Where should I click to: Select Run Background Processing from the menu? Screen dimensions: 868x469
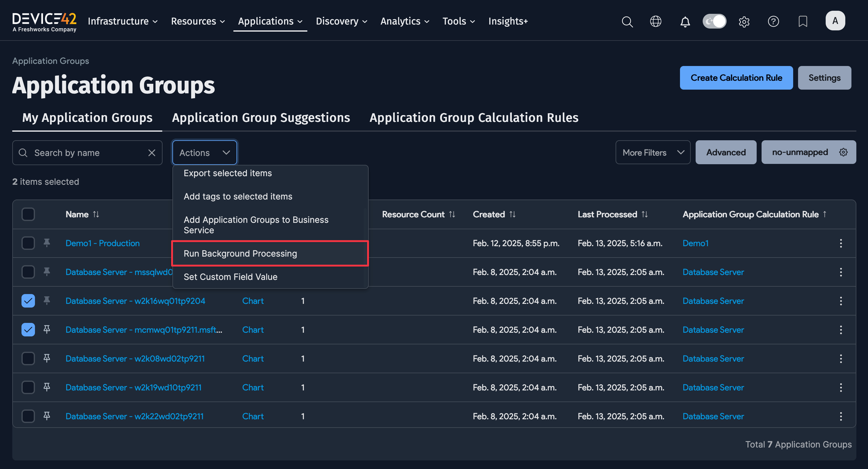[240, 253]
